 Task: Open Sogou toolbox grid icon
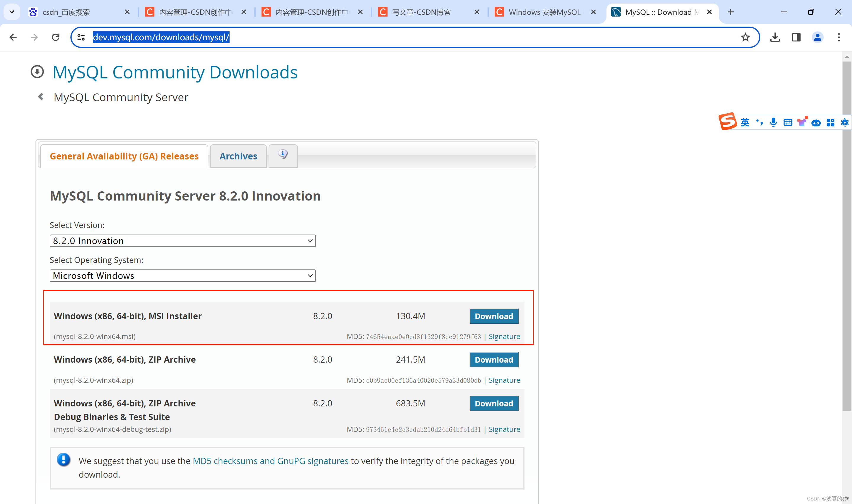(830, 123)
